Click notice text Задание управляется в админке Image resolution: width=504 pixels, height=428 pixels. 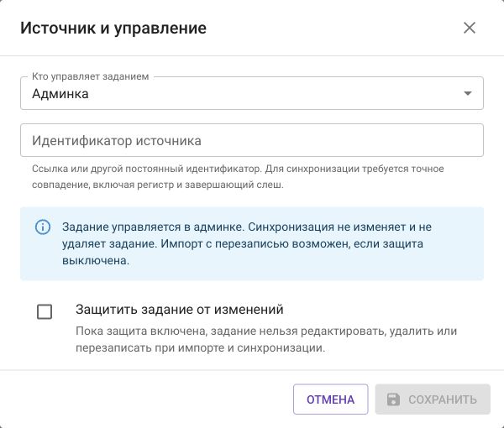click(247, 243)
